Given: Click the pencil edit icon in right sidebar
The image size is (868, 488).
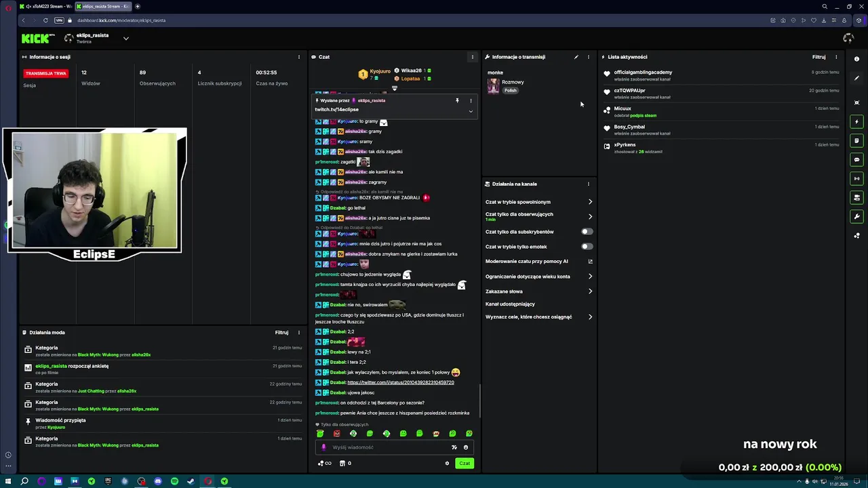Looking at the screenshot, I should pyautogui.click(x=856, y=78).
